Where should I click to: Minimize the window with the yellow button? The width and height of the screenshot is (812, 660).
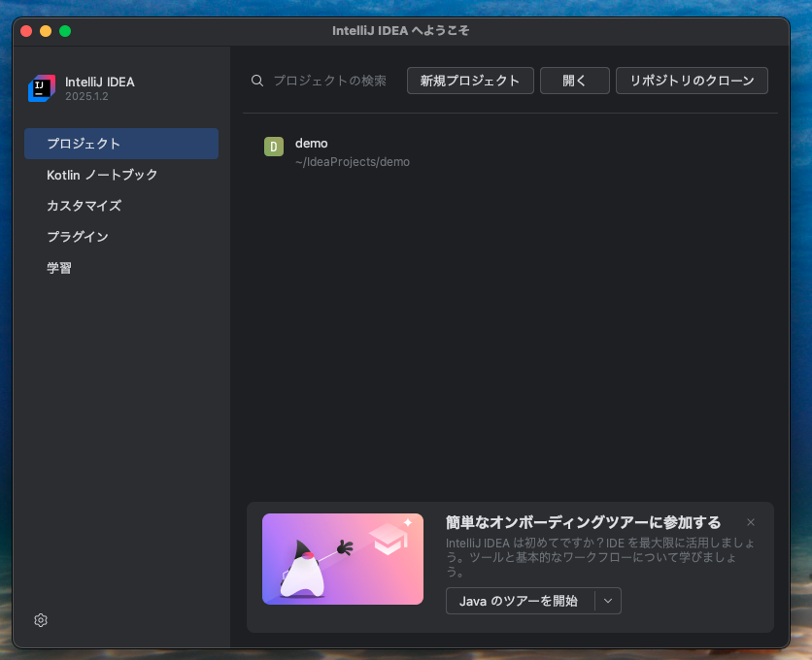click(x=46, y=31)
